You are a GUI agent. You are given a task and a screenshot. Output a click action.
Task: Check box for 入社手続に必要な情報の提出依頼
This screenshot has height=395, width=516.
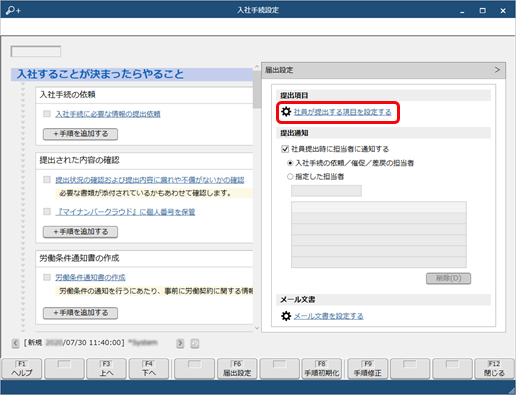47,114
